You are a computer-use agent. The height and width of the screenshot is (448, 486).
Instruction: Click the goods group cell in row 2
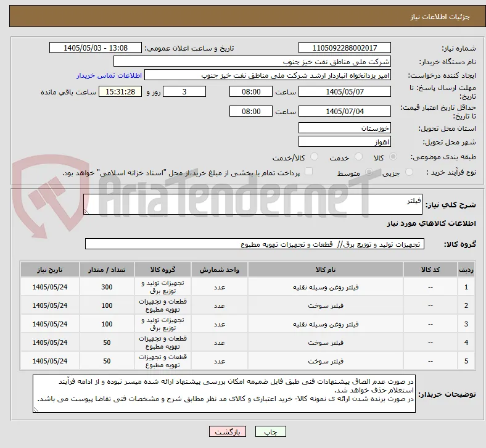pyautogui.click(x=163, y=305)
